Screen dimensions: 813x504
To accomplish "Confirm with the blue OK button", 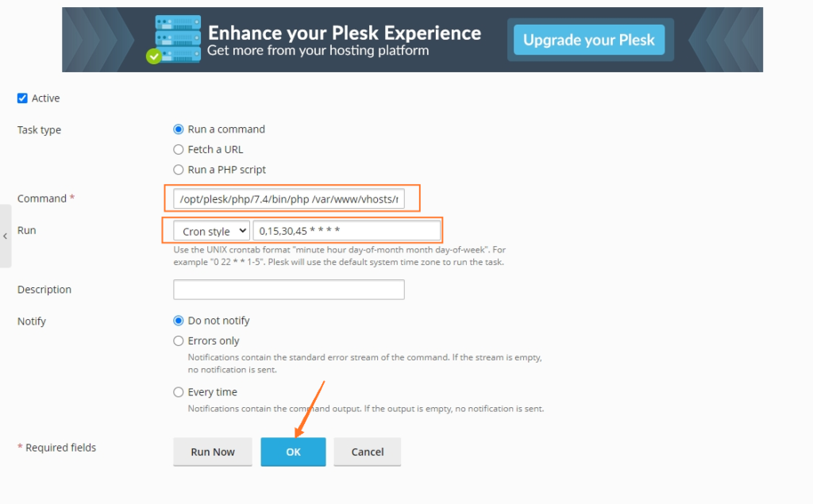I will coord(293,452).
